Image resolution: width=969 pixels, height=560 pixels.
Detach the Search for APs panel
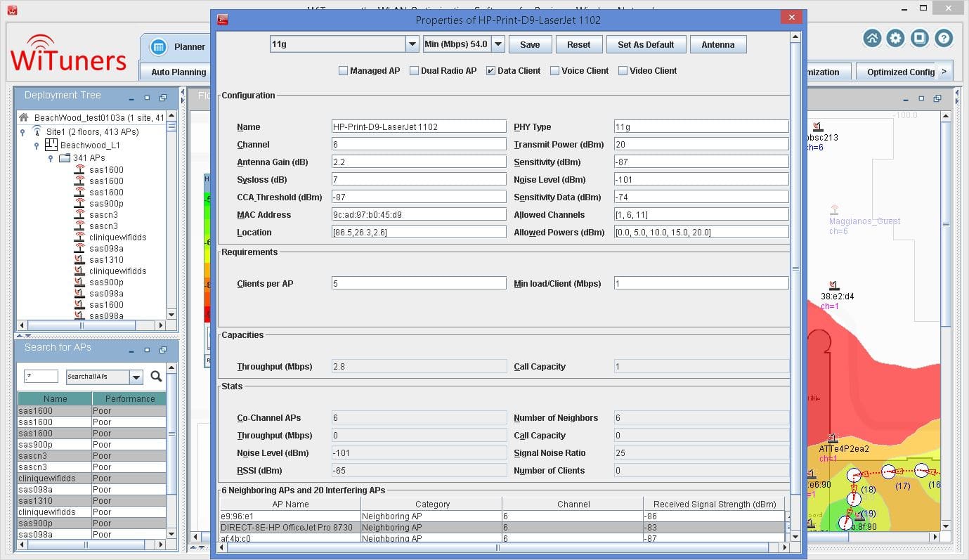point(163,350)
